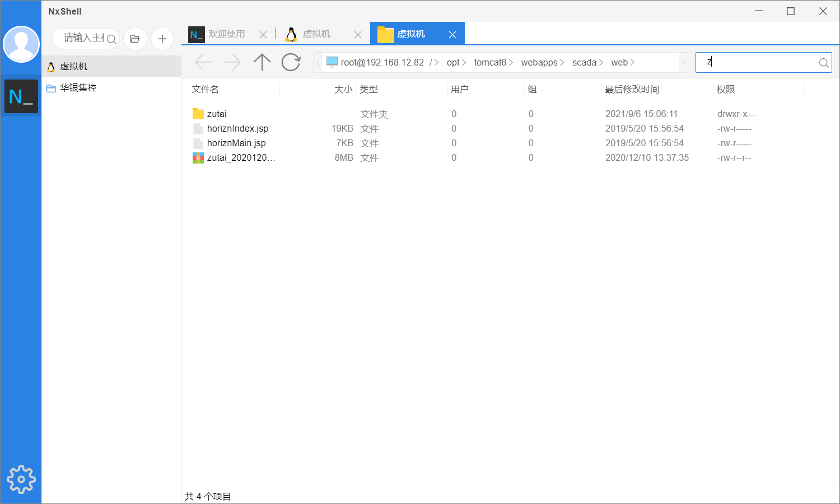Image resolution: width=840 pixels, height=504 pixels.
Task: Click the user avatar in the sidebar
Action: [x=21, y=44]
